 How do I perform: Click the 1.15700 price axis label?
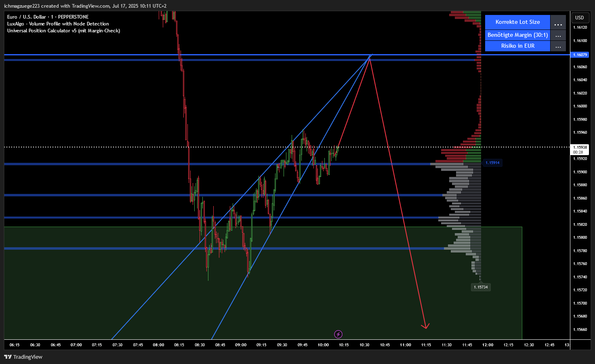(580, 303)
